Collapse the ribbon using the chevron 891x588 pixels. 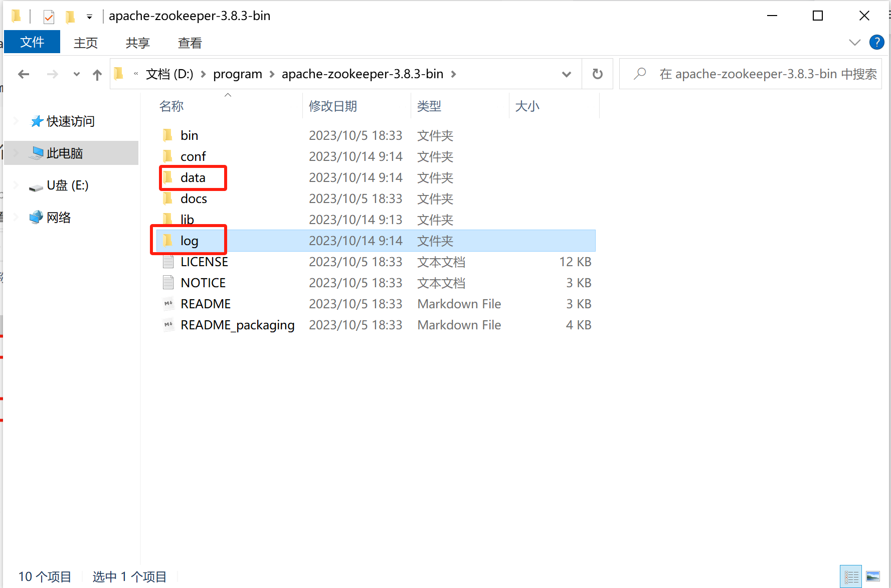854,42
